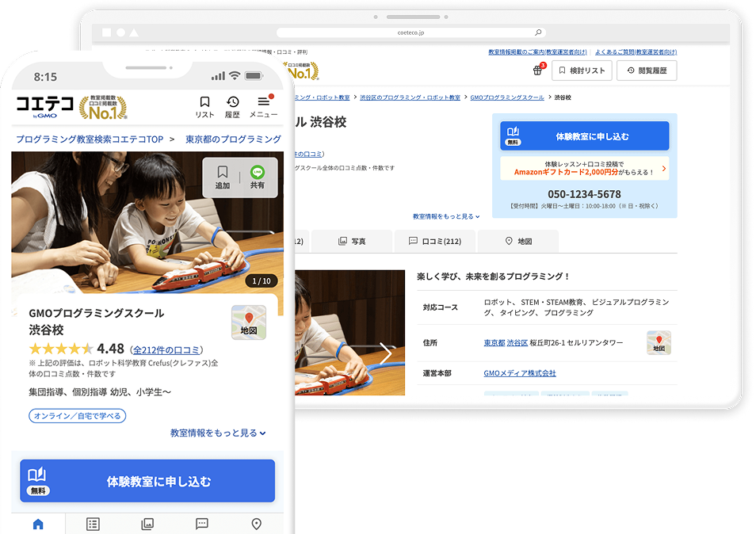This screenshot has height=534, width=756.
Task: Tap the コエテコ logo on phone header
Action: [x=44, y=106]
